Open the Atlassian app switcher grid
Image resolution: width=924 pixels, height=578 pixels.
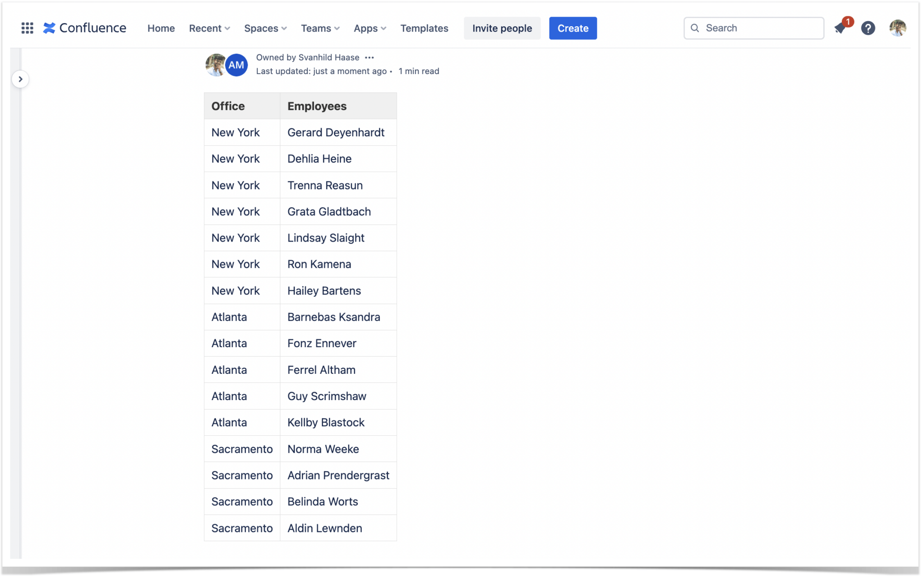pos(27,28)
